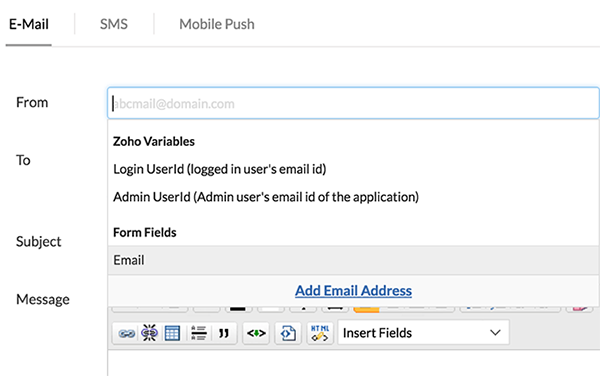Viewport: 600px width, 376px height.
Task: Choose Login UserId from Zoho Variables
Action: 220,169
